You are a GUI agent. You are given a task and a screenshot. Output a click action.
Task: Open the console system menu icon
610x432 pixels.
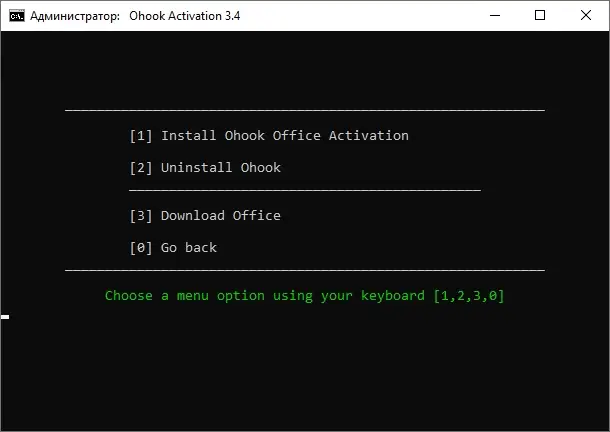[x=16, y=16]
